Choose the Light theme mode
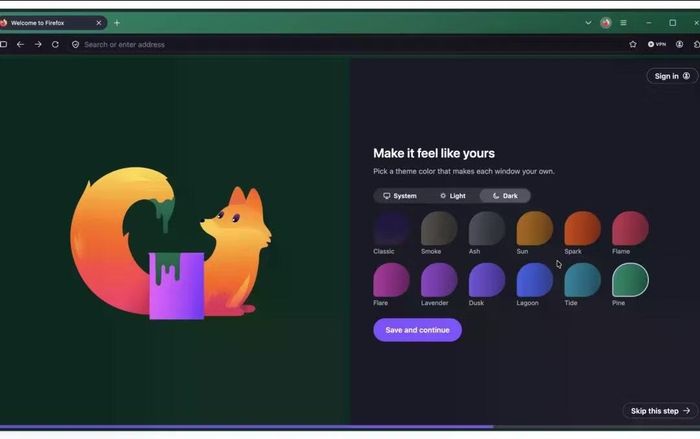The height and width of the screenshot is (439, 700). pos(453,196)
